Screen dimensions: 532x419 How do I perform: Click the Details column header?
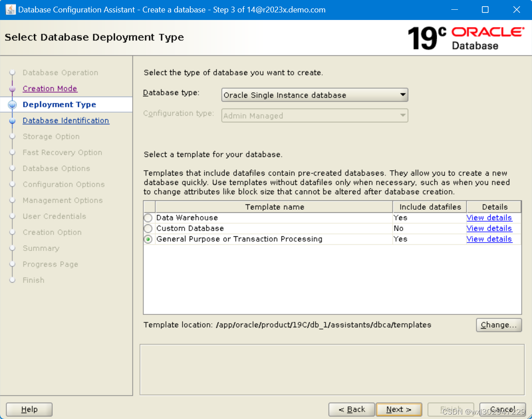[x=494, y=207]
